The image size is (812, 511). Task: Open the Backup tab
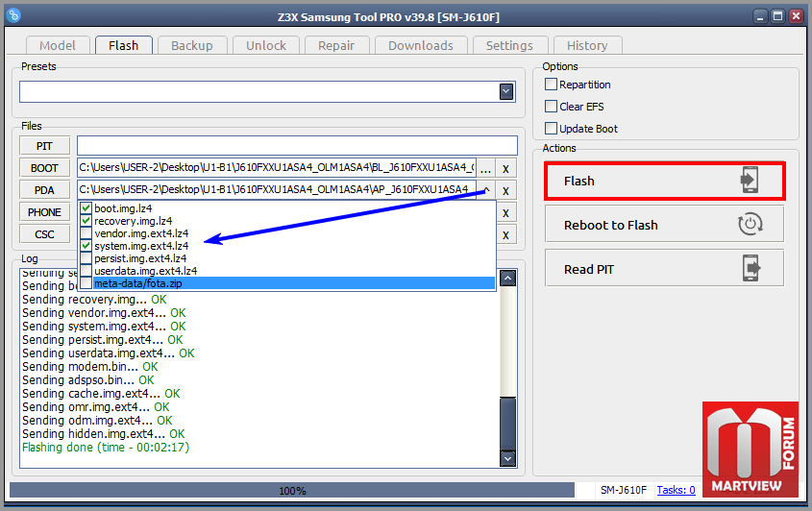pyautogui.click(x=192, y=45)
